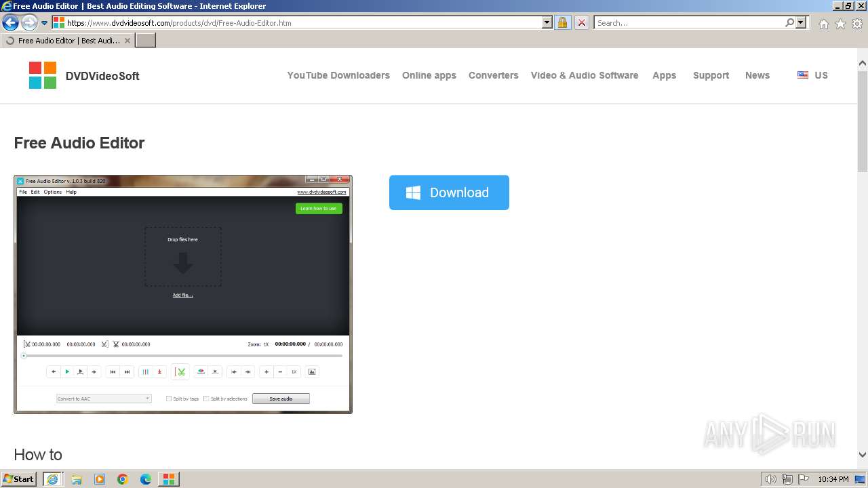Open the Online apps menu
Screen dimensions: 868x488
pyautogui.click(x=429, y=75)
